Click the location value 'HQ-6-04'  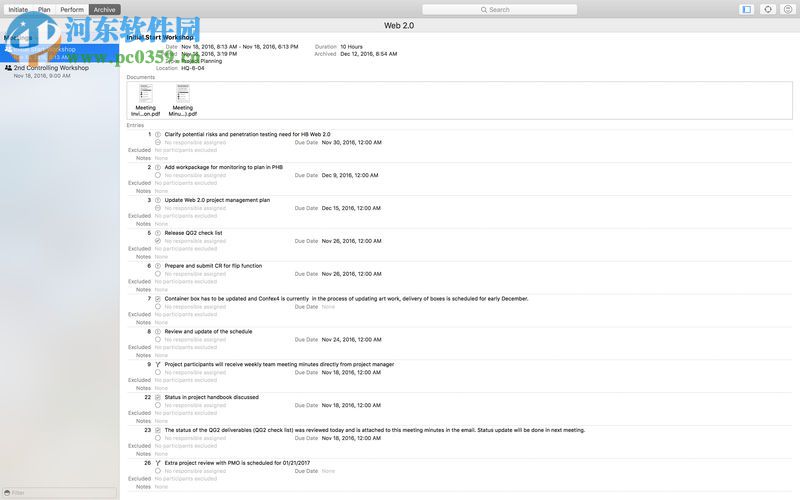tap(193, 68)
